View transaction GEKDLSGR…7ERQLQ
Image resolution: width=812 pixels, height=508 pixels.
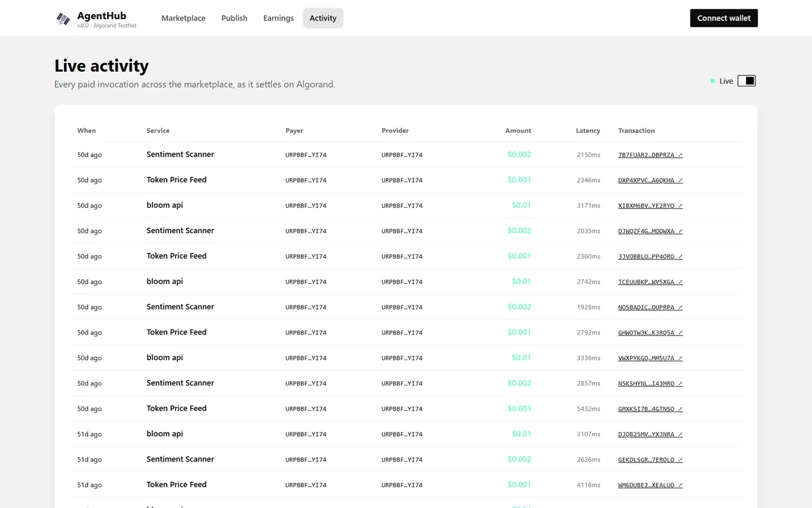650,460
